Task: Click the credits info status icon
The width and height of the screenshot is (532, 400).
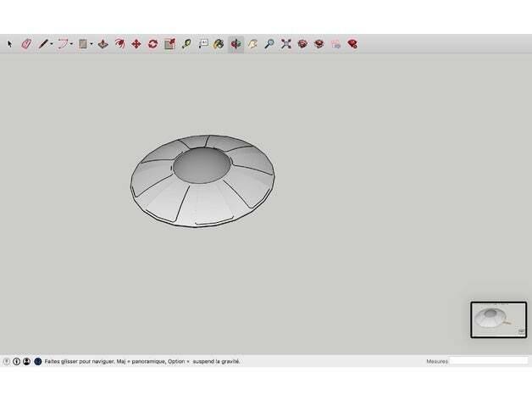Action: pyautogui.click(x=16, y=361)
